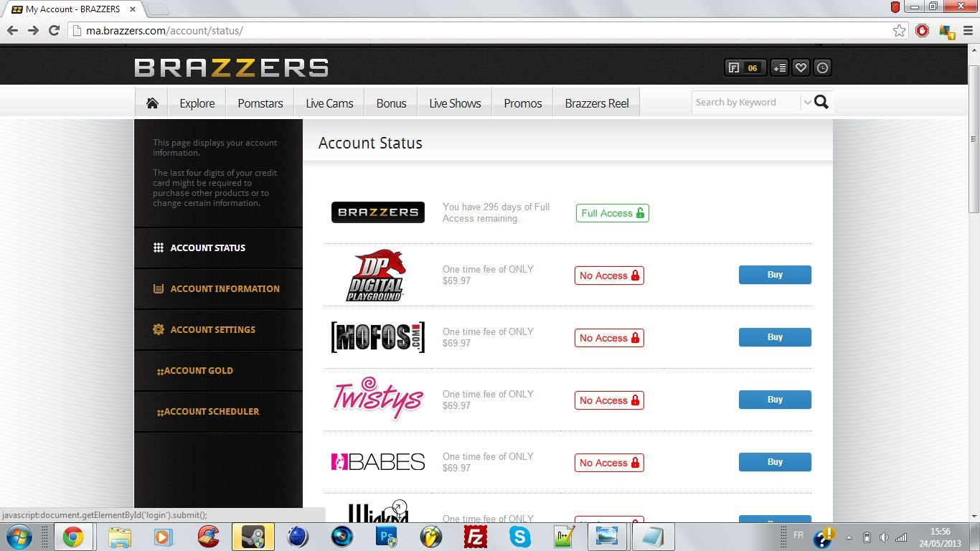Open Windows Explorer from the taskbar
Screen dimensions: 980x551
120,537
